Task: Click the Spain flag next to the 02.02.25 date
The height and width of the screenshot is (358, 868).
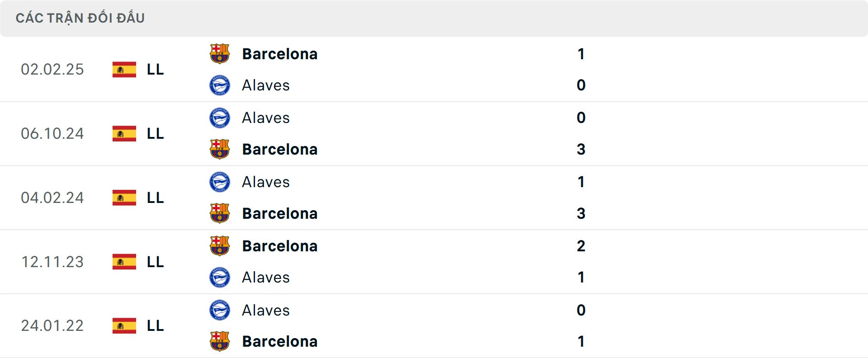Action: 124,69
